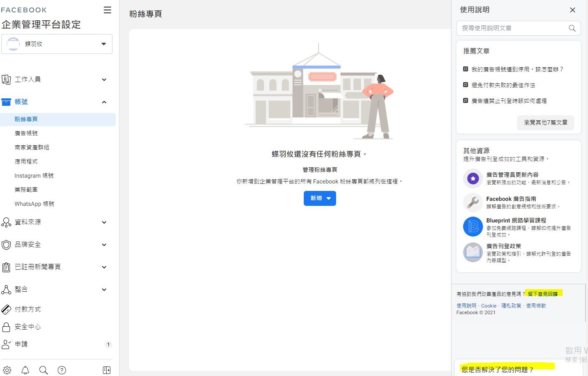Click the 申請 requests person icon
Screen dimensions: 588x376
click(6, 344)
